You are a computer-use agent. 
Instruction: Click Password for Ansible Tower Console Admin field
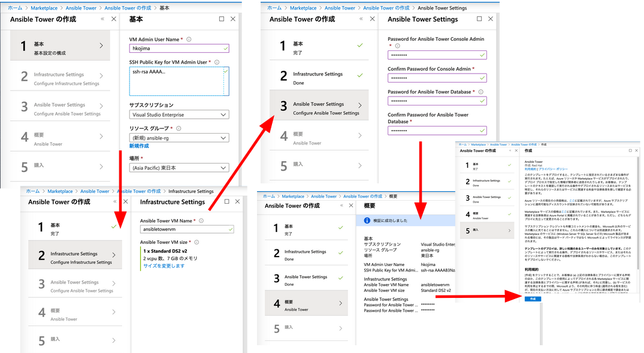437,55
